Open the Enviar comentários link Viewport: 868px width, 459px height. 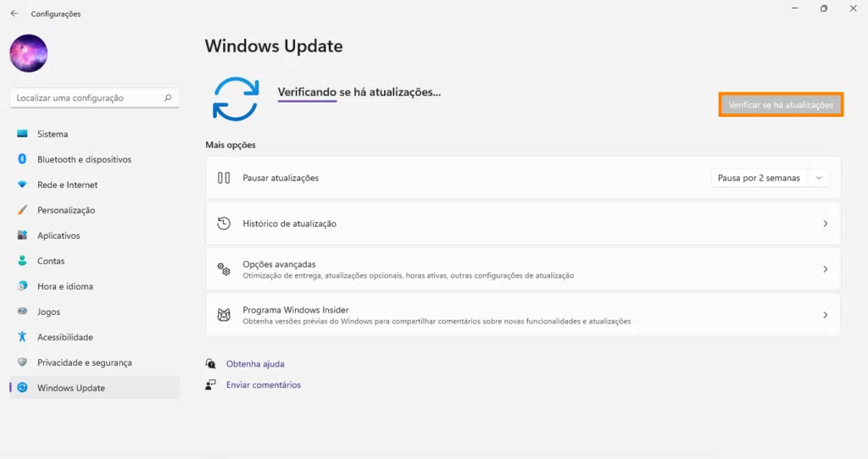264,384
